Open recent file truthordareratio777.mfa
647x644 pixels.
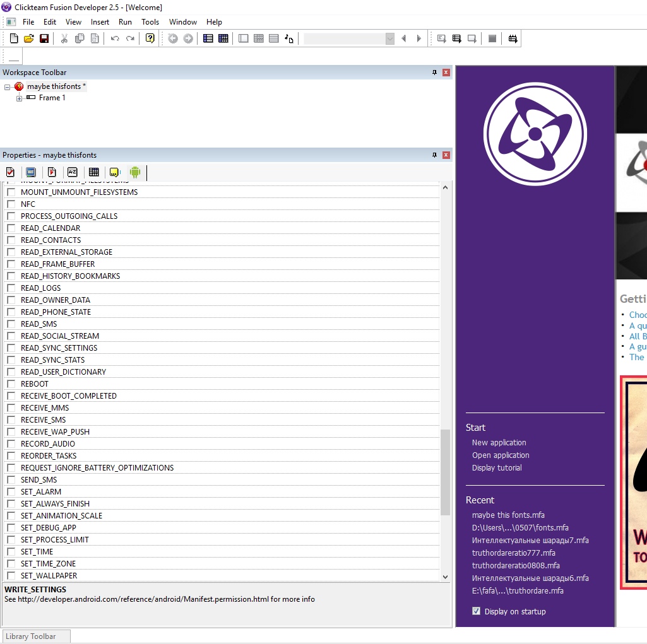point(513,553)
